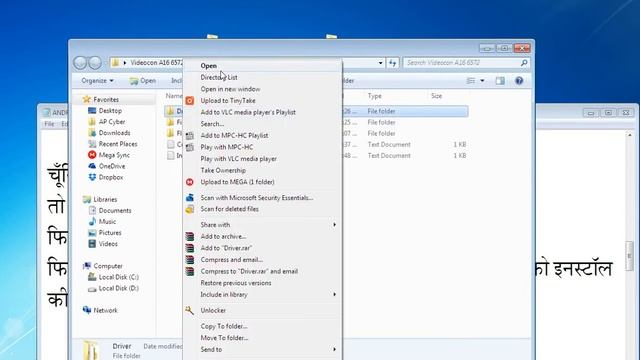Click the Microsoft Security Essentials scan icon
The width and height of the screenshot is (640, 360).
[189, 198]
